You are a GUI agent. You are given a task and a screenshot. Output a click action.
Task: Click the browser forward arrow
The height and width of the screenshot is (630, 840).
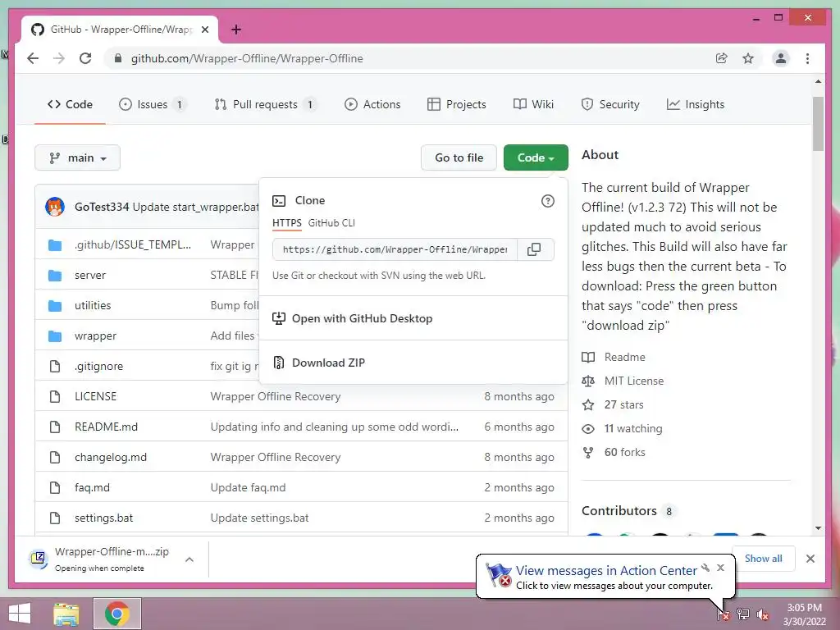[x=59, y=58]
